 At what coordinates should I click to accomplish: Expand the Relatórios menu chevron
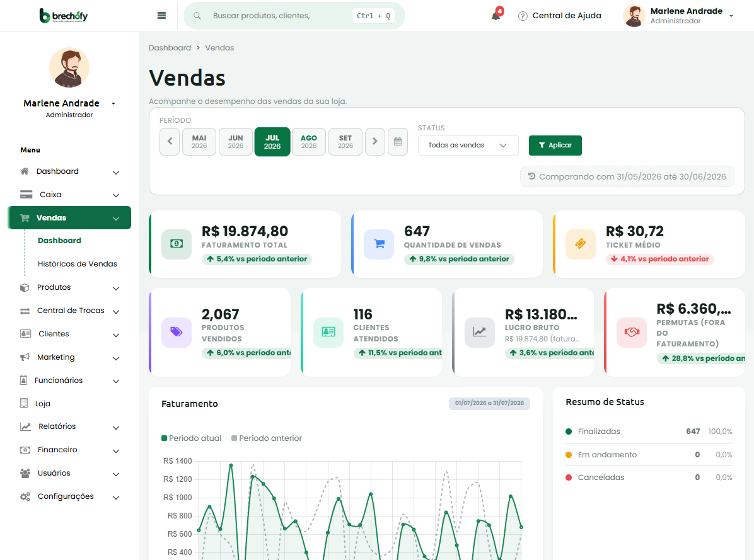tap(116, 428)
